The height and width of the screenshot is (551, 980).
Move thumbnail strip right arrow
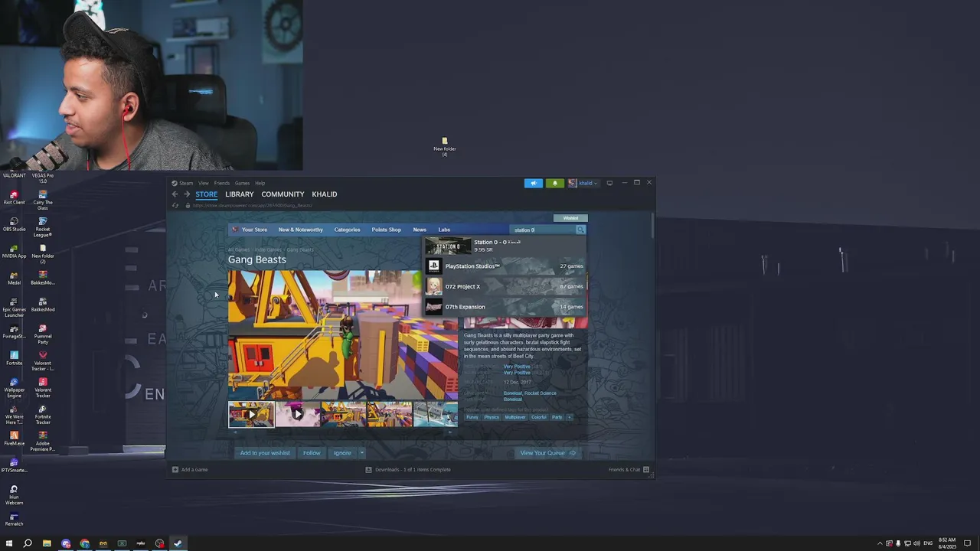point(450,432)
